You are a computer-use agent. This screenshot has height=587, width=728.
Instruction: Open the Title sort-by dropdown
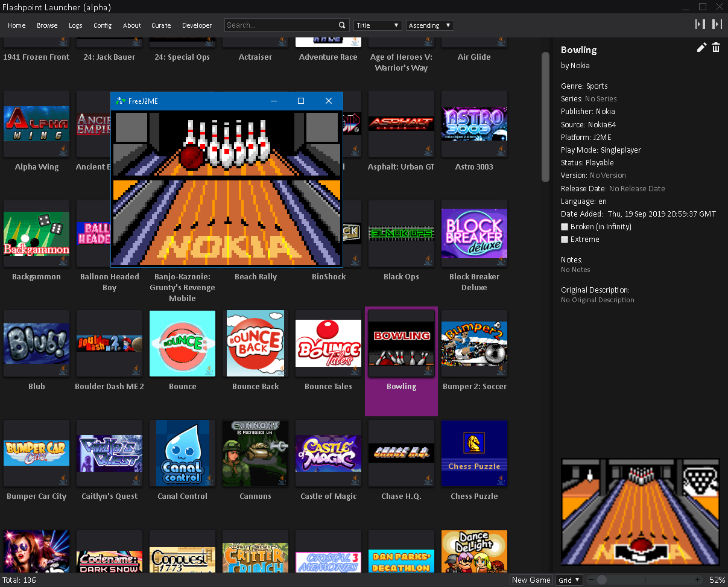[x=378, y=25]
